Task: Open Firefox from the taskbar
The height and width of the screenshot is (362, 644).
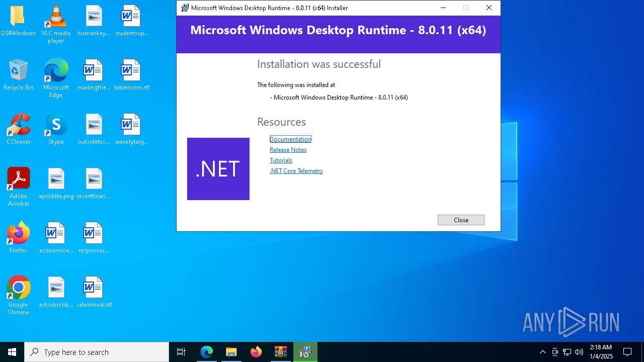Action: pyautogui.click(x=256, y=352)
